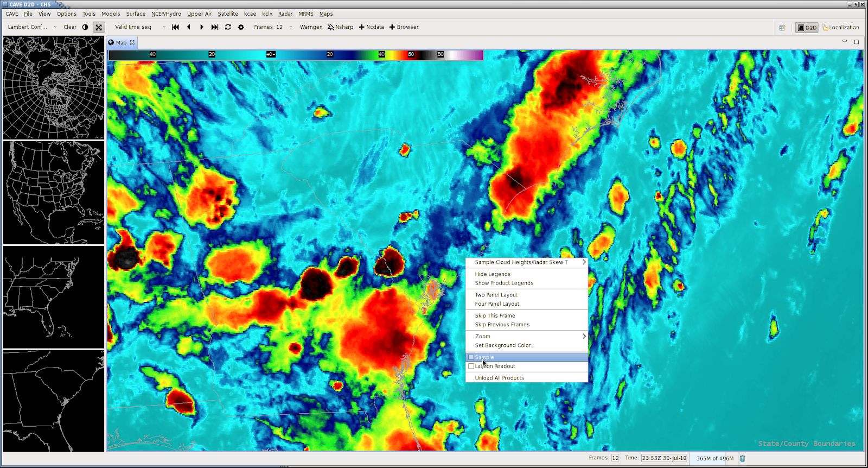Enable the Sample checkbox
The image size is (868, 468).
[x=471, y=357]
